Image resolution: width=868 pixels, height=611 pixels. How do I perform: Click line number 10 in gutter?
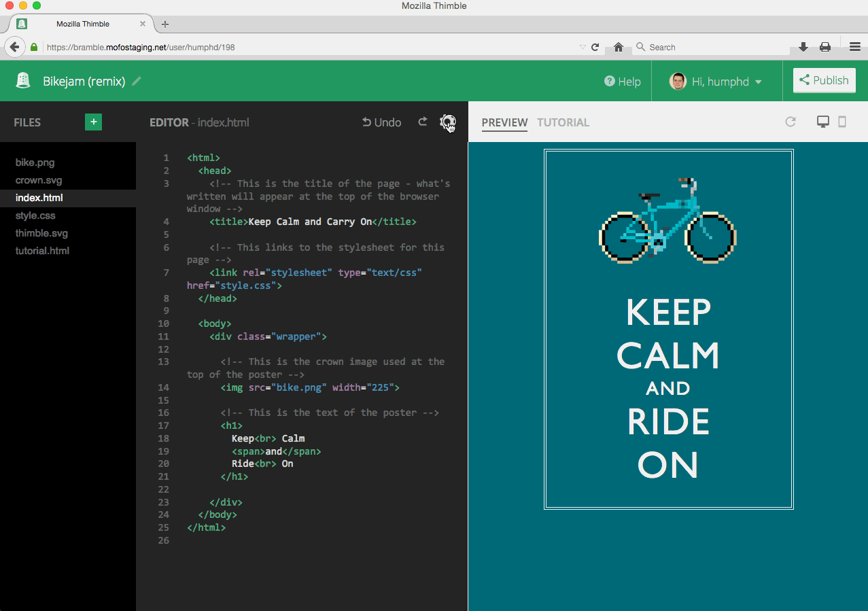[x=163, y=324]
